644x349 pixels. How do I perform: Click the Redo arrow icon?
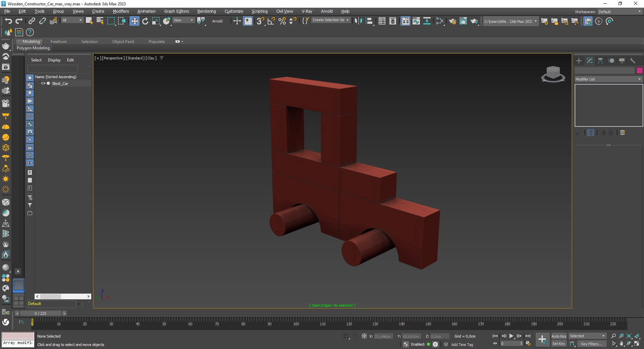coord(19,21)
